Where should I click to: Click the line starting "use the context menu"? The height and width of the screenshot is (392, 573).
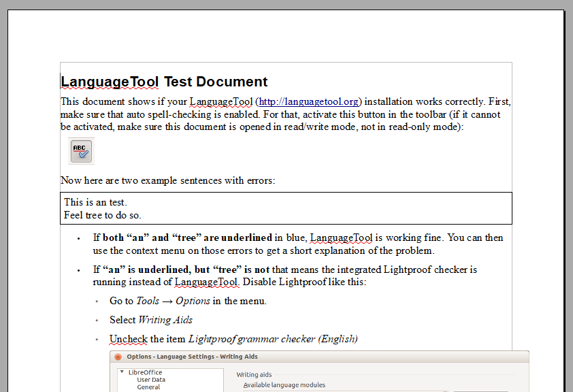tap(263, 250)
